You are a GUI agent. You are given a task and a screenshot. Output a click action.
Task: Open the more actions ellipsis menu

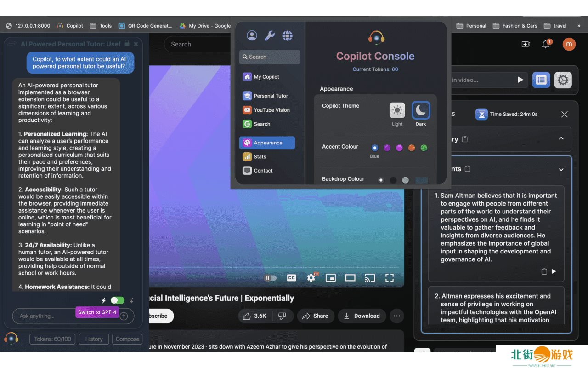[397, 316]
